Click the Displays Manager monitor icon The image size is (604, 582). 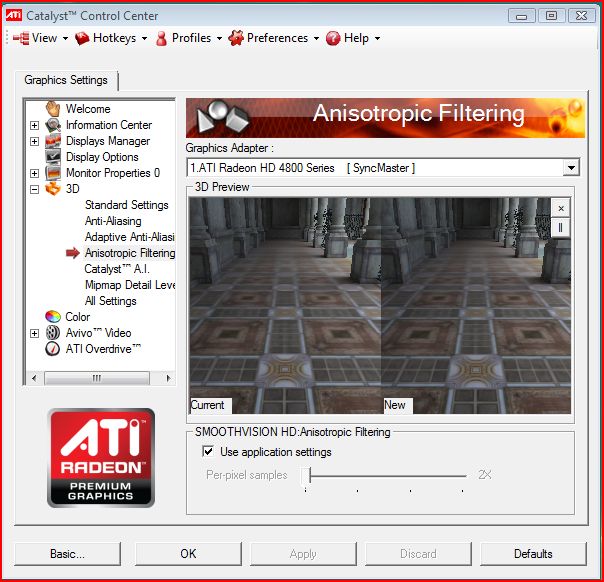pyautogui.click(x=53, y=141)
